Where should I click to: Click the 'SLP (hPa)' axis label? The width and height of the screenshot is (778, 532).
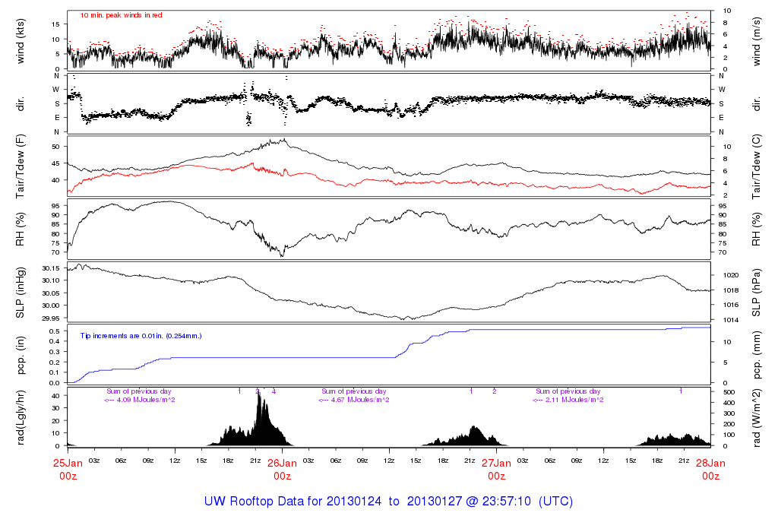(x=756, y=293)
